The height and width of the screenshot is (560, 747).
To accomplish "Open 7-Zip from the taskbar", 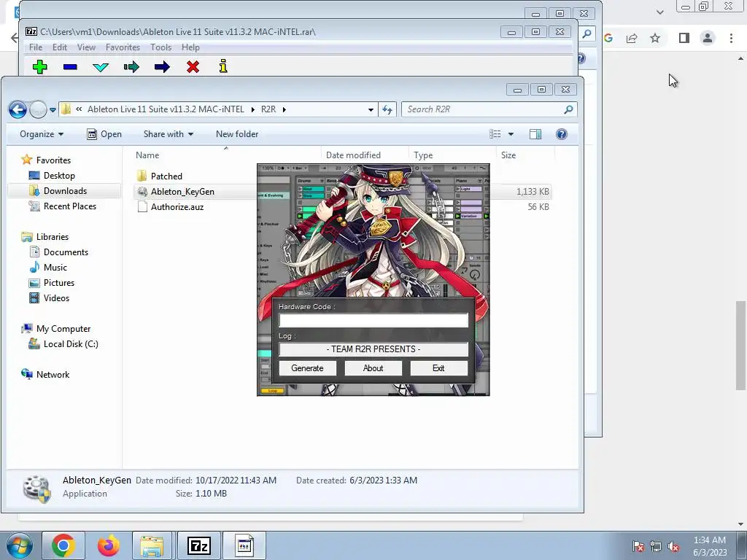I will (x=198, y=545).
